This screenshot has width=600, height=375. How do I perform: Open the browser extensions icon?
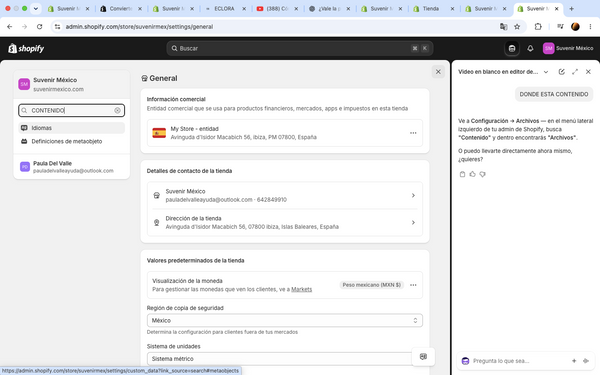coord(538,26)
